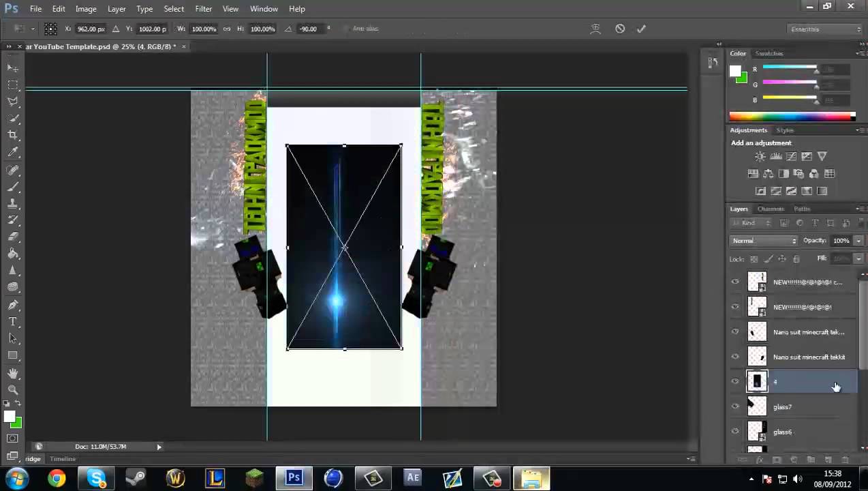Select the Horizontal Type tool
The width and height of the screenshot is (868, 491).
pyautogui.click(x=13, y=322)
